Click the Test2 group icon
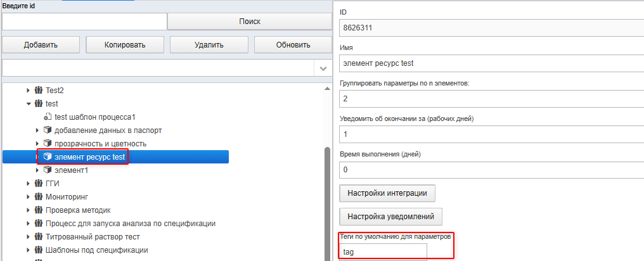 39,90
